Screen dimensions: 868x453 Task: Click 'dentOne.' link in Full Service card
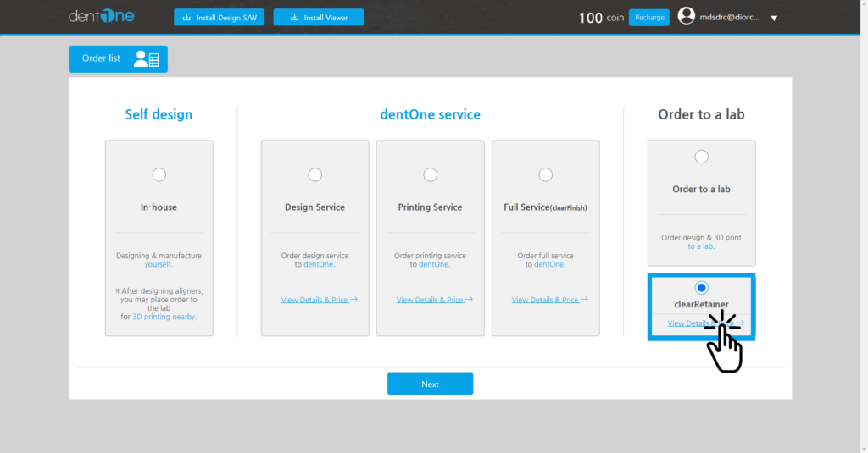tap(549, 264)
